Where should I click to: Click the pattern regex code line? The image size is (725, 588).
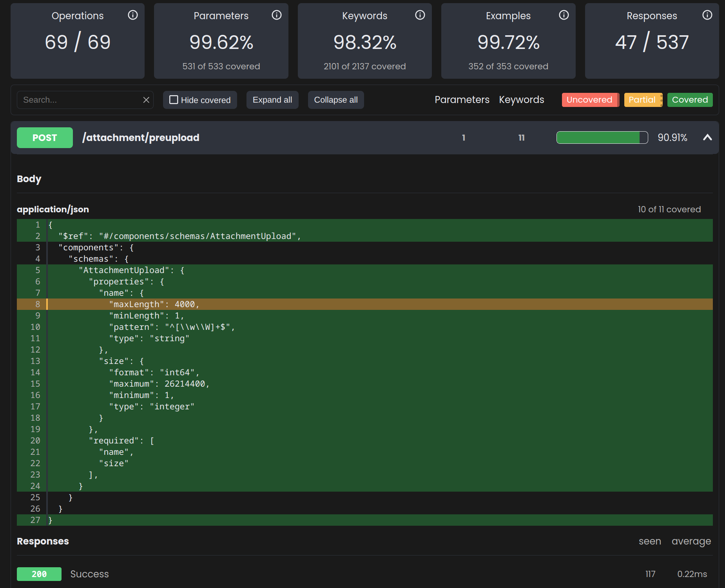click(x=365, y=327)
